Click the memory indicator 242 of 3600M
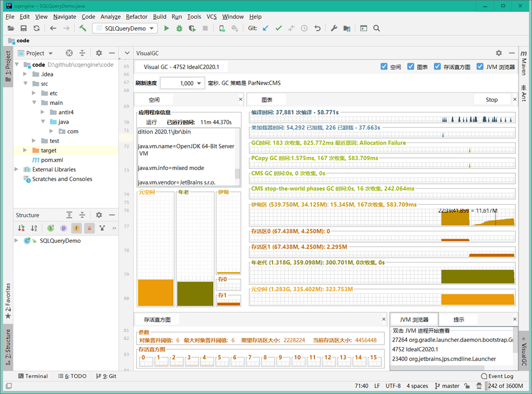 [505, 386]
